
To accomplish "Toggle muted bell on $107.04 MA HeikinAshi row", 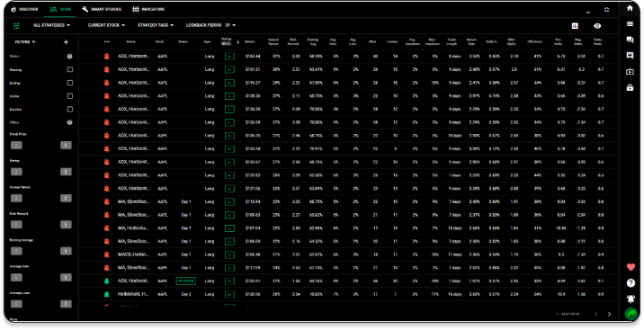I will click(107, 228).
